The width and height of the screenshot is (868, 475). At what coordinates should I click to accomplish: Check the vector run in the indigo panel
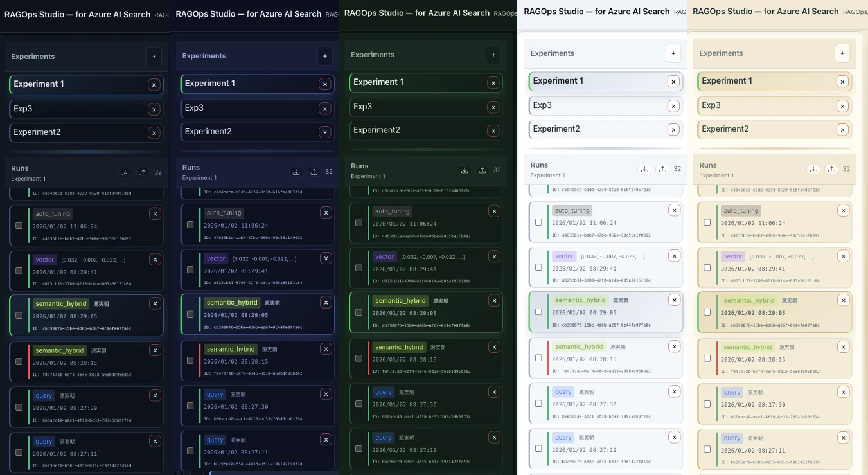pyautogui.click(x=190, y=270)
